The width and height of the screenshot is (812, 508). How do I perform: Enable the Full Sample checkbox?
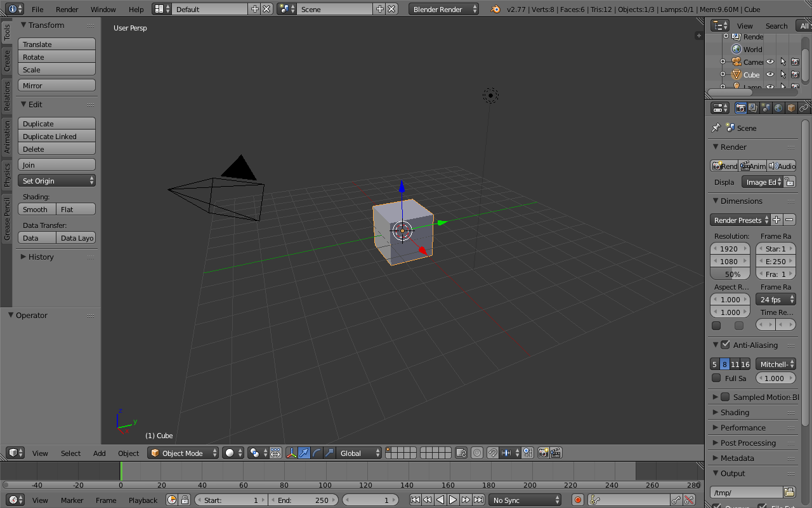pyautogui.click(x=716, y=378)
